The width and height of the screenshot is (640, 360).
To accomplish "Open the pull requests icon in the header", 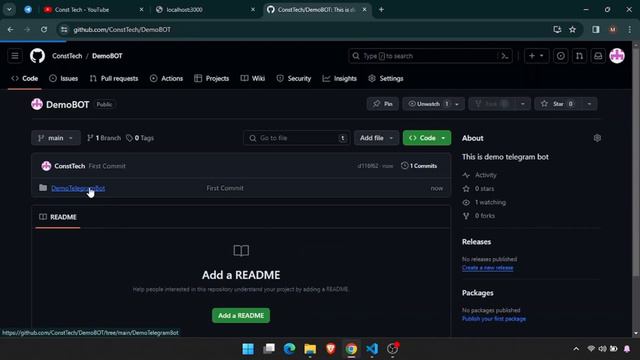I will pos(579,56).
